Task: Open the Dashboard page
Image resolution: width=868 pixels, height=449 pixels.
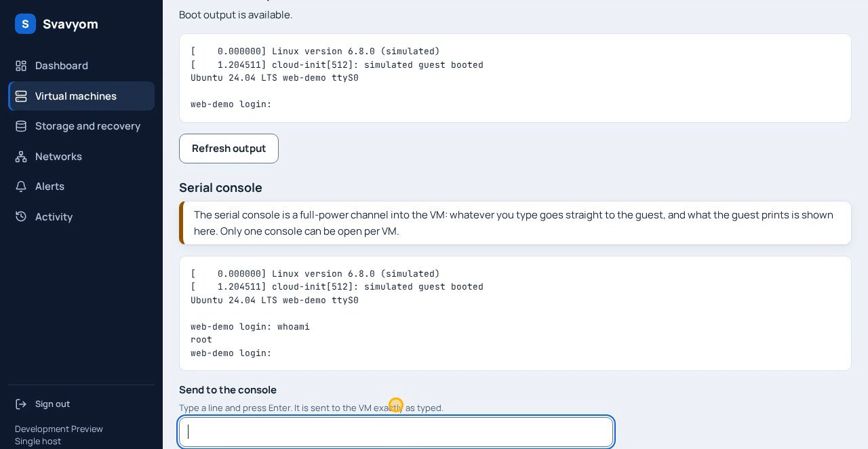Action: pos(81,66)
